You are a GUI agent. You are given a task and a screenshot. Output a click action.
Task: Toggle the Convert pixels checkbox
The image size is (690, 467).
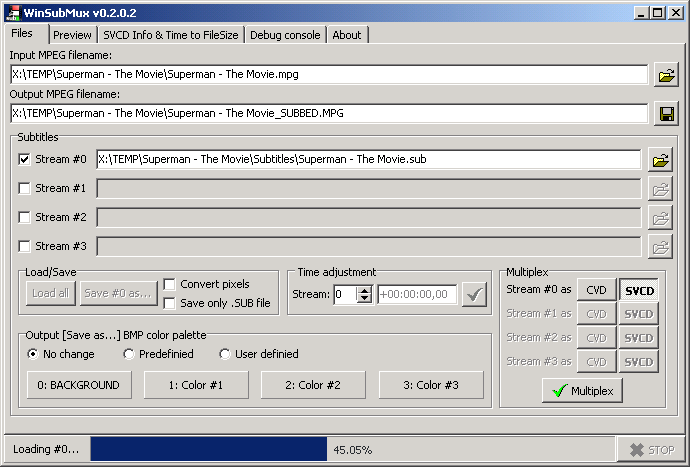pos(170,284)
